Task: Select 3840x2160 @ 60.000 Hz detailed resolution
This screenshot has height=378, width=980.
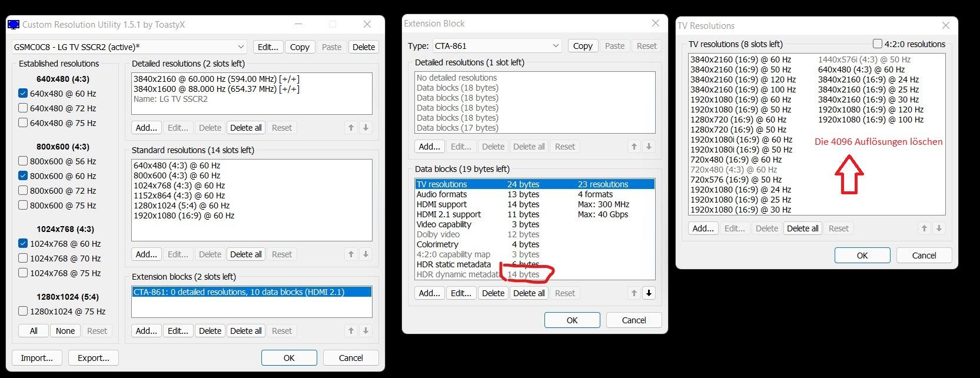Action: coord(252,79)
